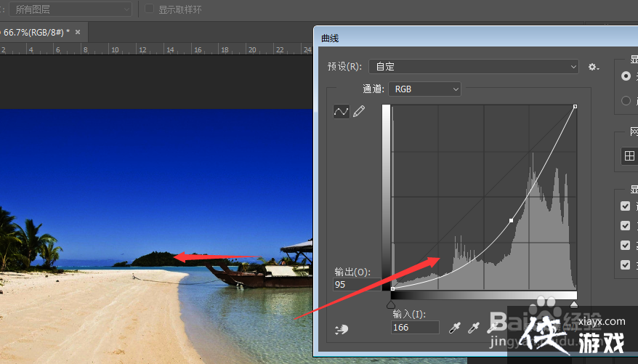Click the white point input slider triangle

pyautogui.click(x=574, y=305)
